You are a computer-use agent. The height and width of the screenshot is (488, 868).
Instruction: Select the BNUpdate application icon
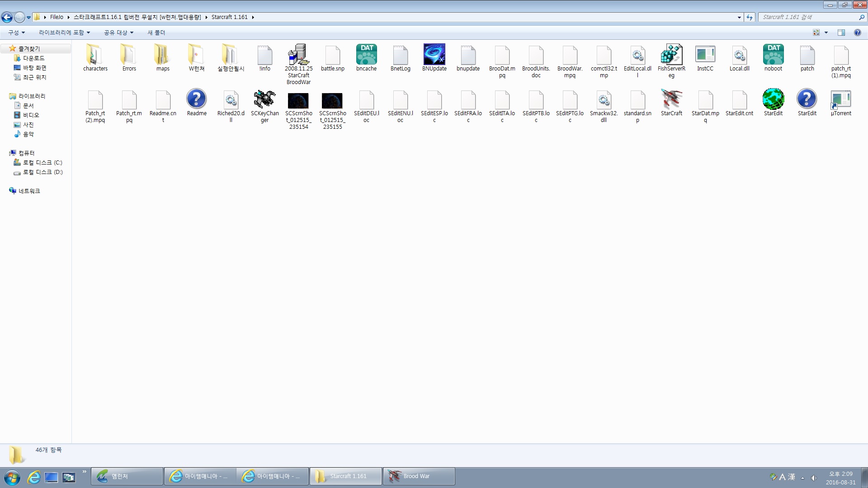434,58
